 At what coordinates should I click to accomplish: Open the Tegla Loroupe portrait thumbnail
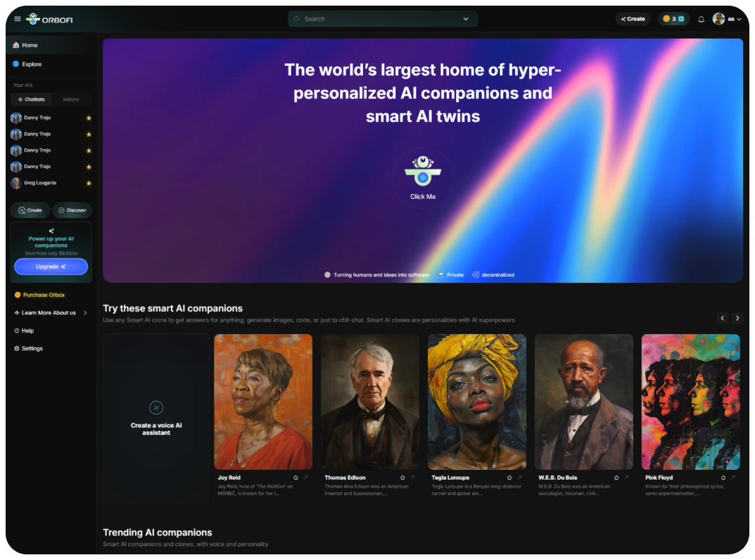476,402
